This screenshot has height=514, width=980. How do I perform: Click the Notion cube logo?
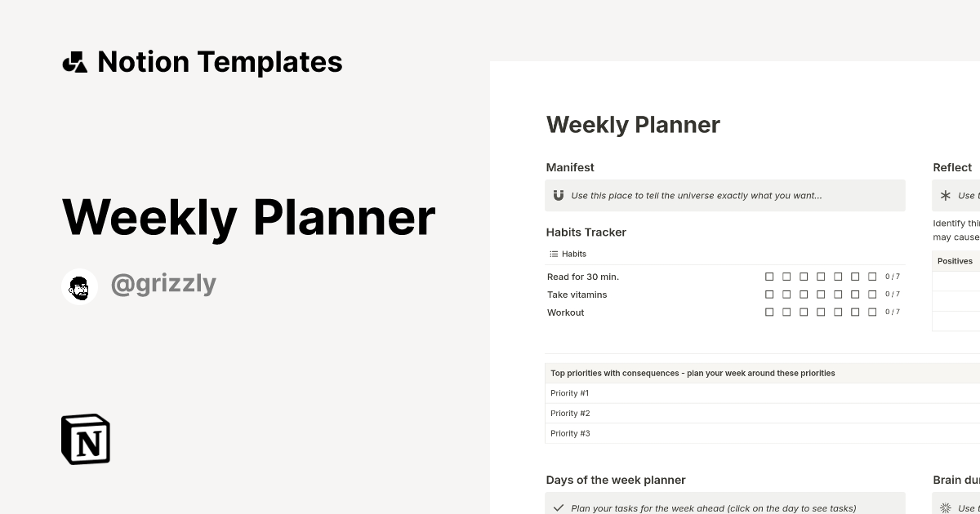(86, 439)
